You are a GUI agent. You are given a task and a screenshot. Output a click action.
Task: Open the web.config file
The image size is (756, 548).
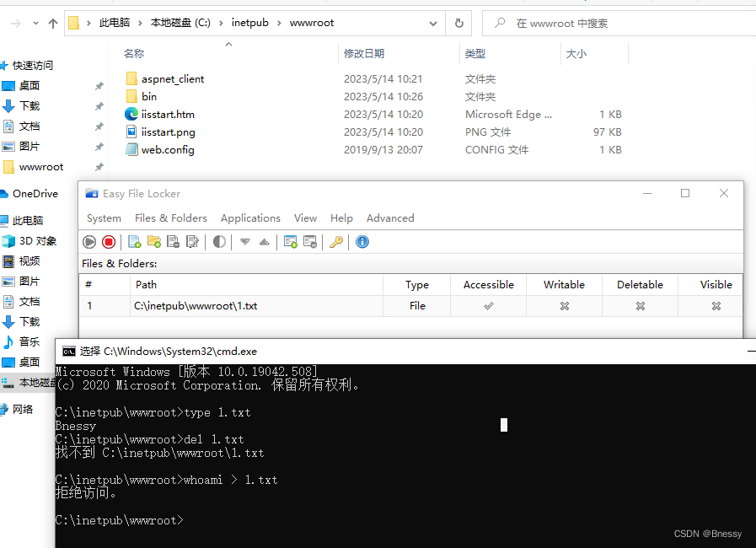coord(168,149)
